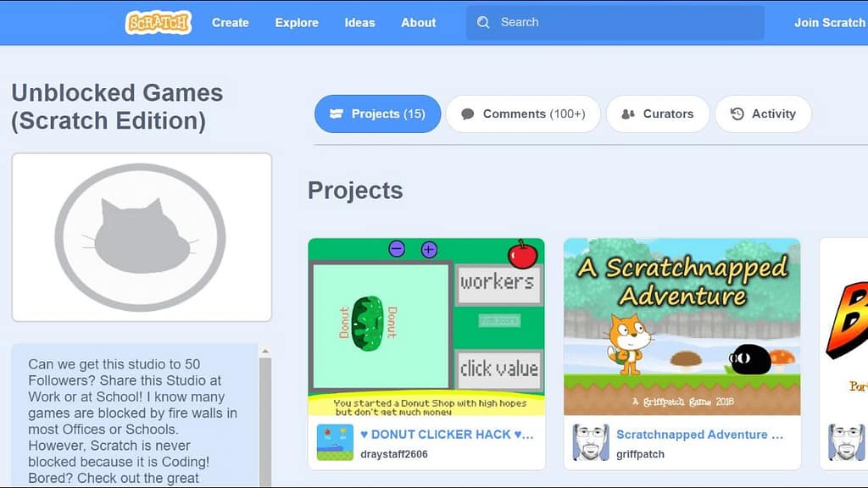Click the Projects tab stack icon
This screenshot has width=868, height=488.
[x=336, y=114]
